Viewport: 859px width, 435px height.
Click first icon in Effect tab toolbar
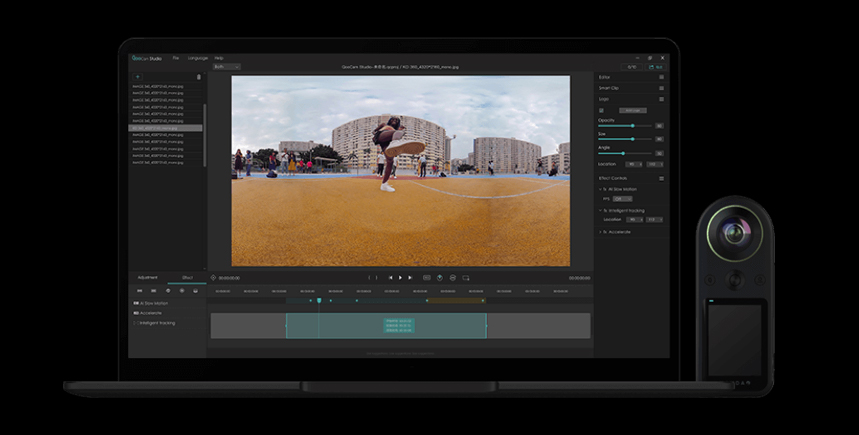[140, 291]
